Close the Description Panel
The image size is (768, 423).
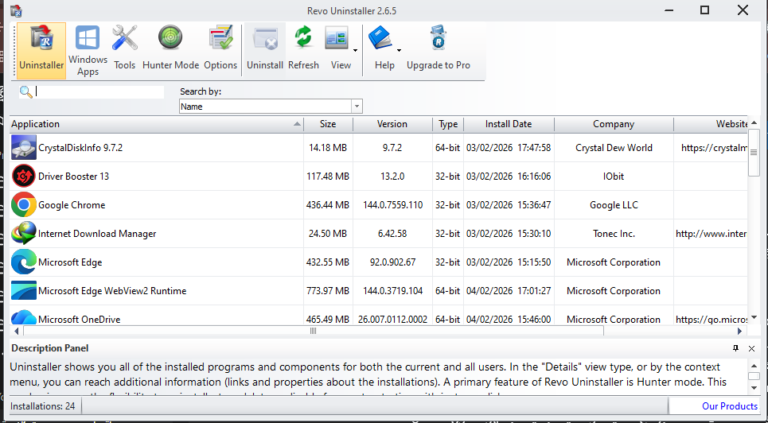752,349
